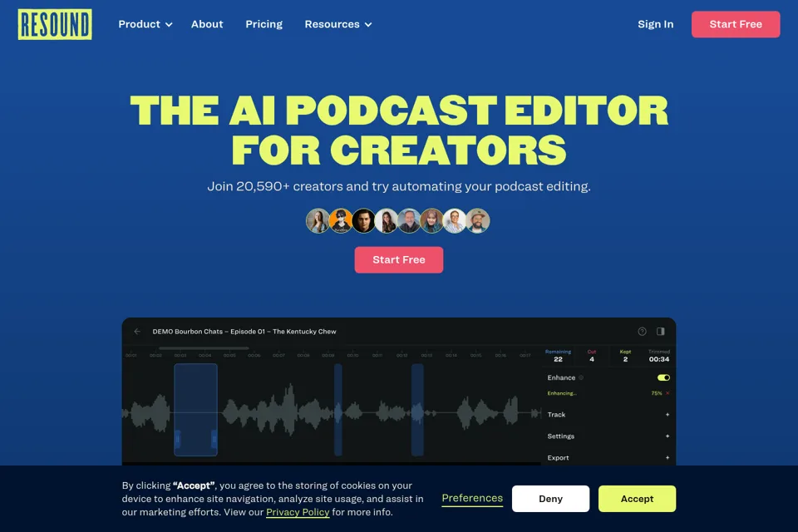
Task: Click the info icon beside Enhance
Action: 581,377
